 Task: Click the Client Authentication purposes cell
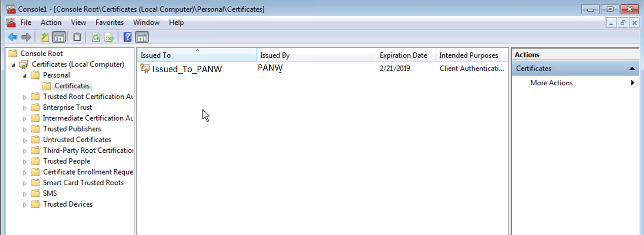point(472,69)
